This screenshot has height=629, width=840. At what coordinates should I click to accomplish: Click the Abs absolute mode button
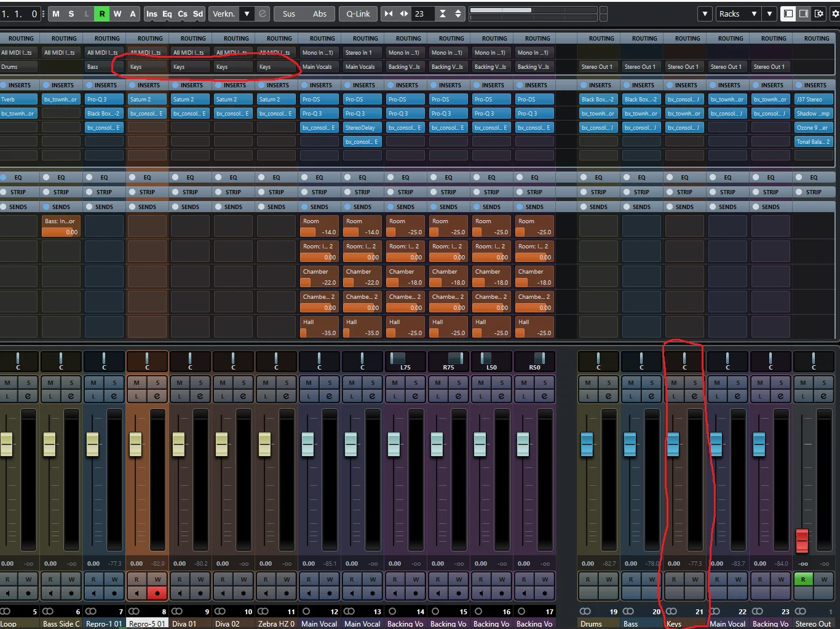(320, 14)
